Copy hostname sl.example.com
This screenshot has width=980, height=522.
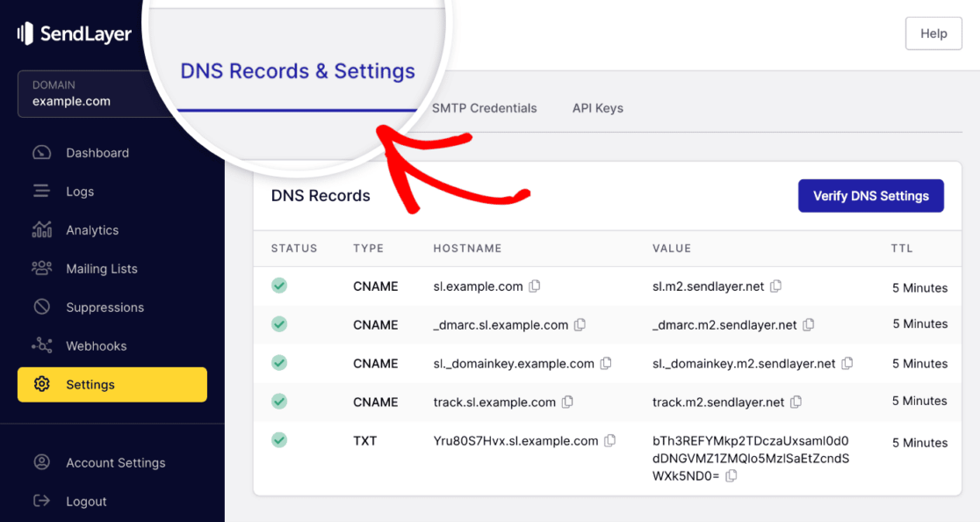535,286
